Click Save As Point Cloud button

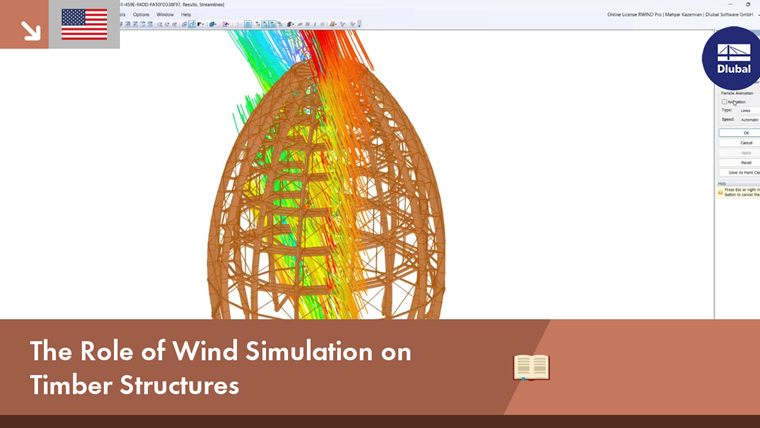click(x=739, y=173)
